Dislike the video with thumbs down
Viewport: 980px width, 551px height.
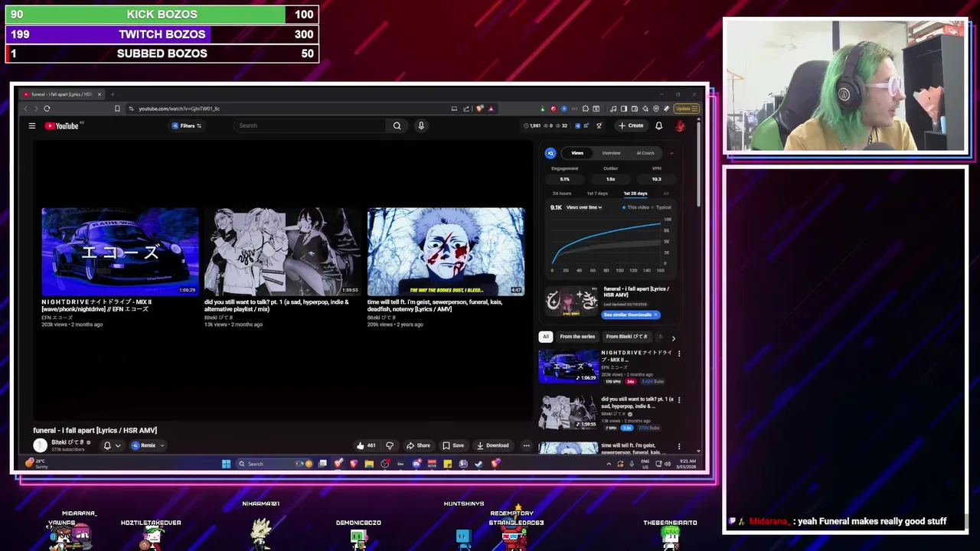(x=389, y=445)
